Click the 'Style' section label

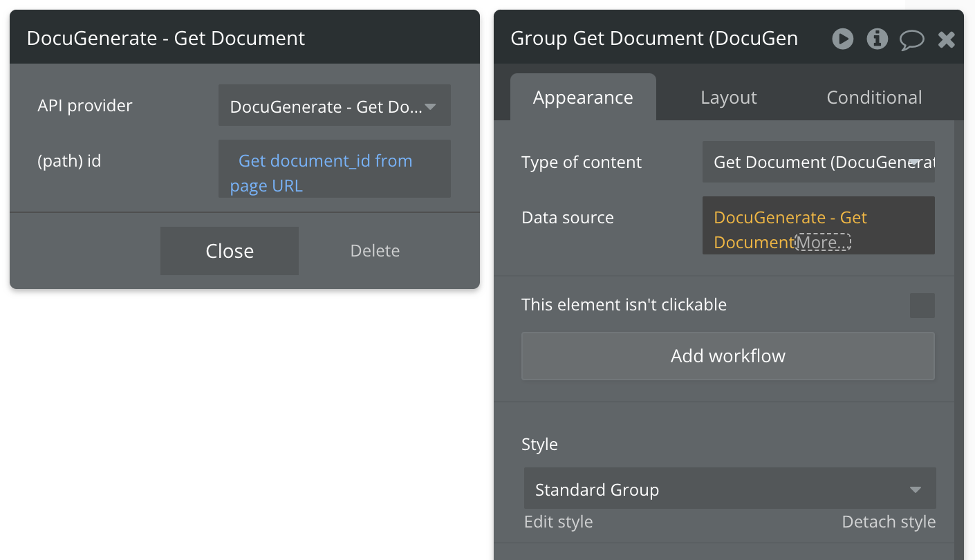pos(539,445)
